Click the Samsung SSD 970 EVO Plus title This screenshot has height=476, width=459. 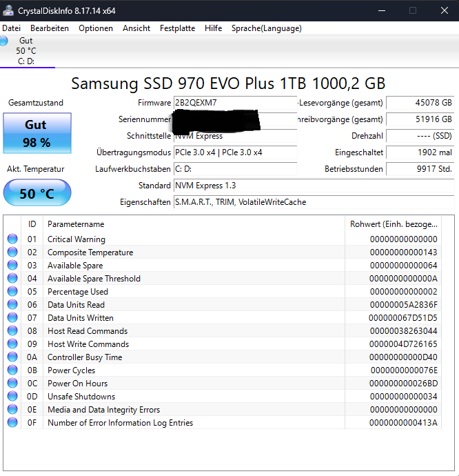(x=228, y=83)
